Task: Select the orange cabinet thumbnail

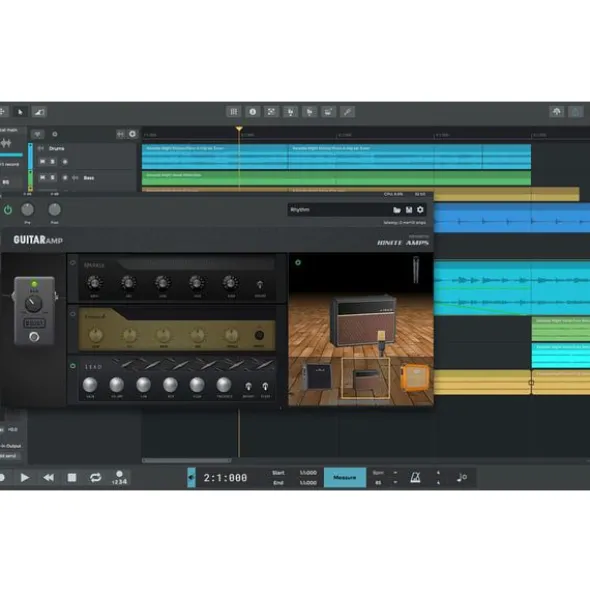Action: click(x=415, y=377)
